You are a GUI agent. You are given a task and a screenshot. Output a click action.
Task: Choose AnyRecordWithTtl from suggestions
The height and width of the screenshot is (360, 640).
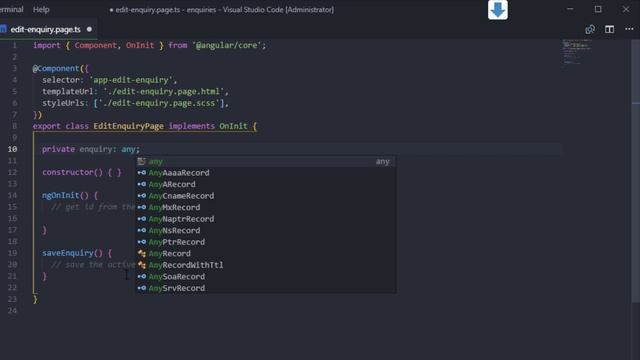[266, 265]
